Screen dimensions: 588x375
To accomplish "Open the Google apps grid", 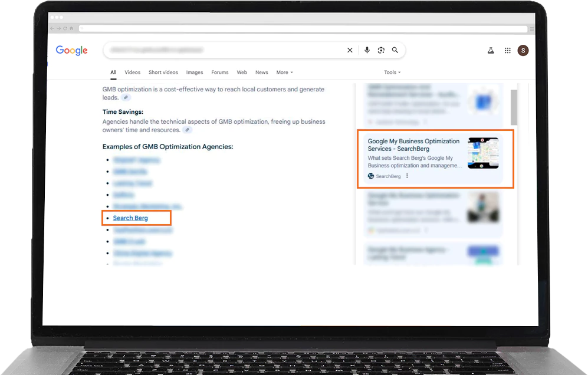I will [x=508, y=50].
